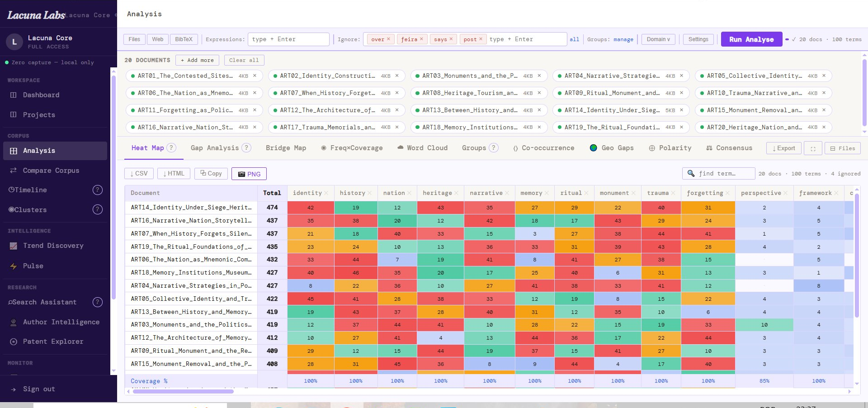Open the Export dropdown
The height and width of the screenshot is (408, 868).
(x=783, y=148)
